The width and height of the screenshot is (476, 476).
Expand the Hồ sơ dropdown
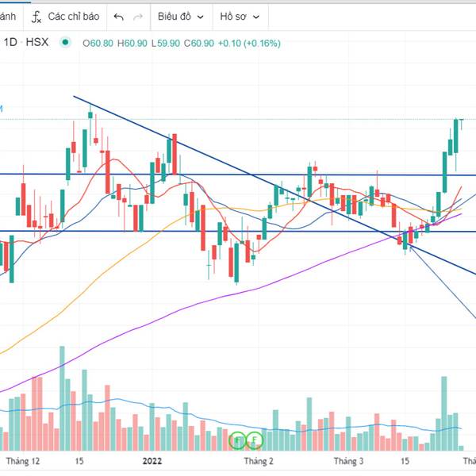tap(240, 17)
